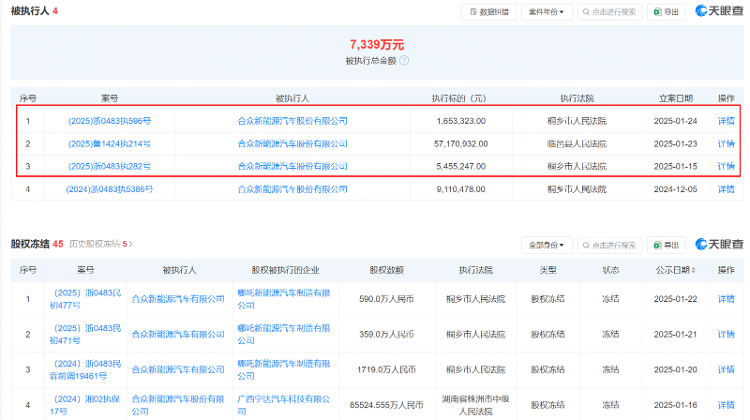Open case (2024)浙0483民诉前调19461号
This screenshot has width=750, height=420.
pyautogui.click(x=85, y=370)
